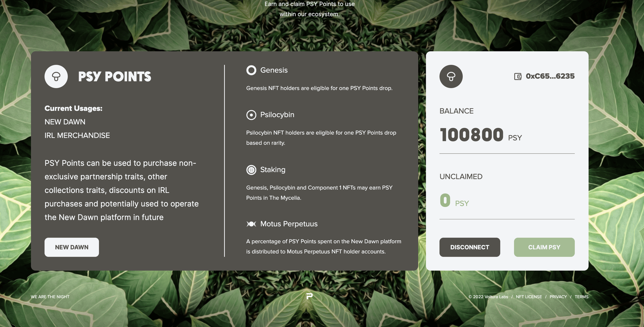Click the BALANCE label
This screenshot has width=644, height=327.
tap(456, 111)
